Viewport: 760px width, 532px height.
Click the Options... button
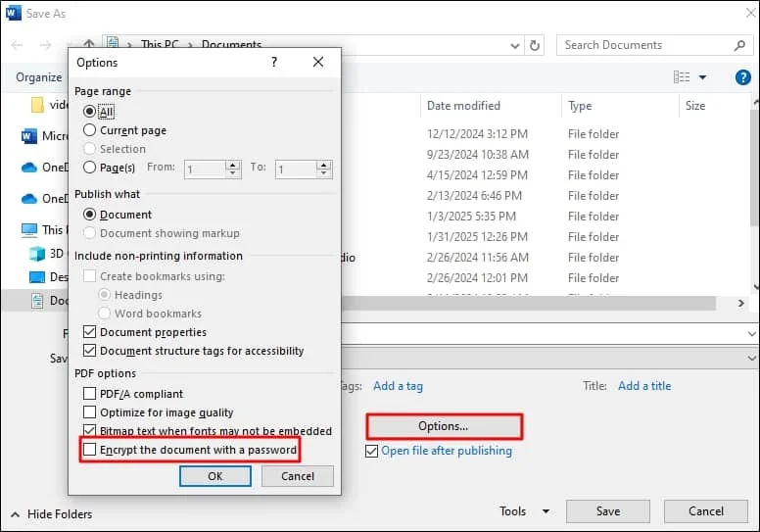[444, 426]
